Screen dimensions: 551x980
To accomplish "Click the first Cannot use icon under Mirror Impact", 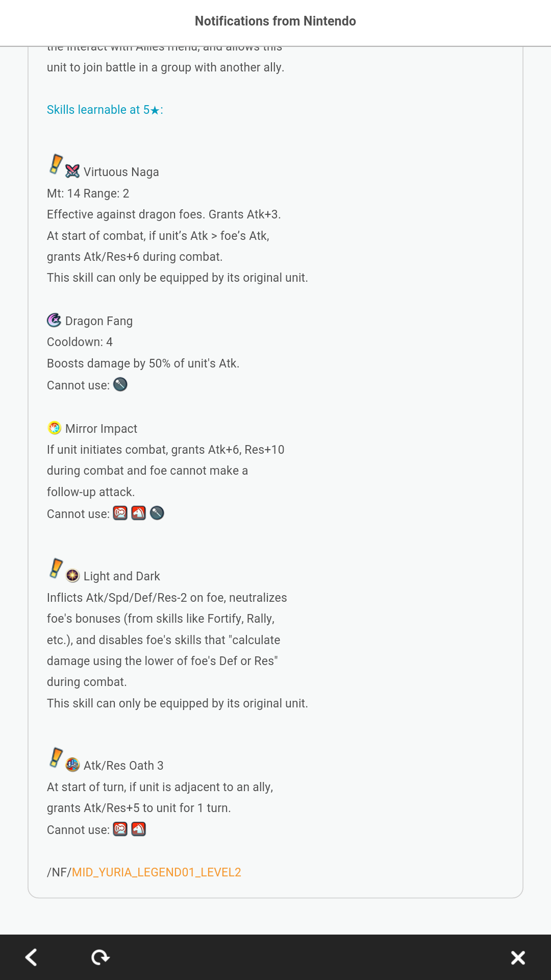I will coord(120,513).
